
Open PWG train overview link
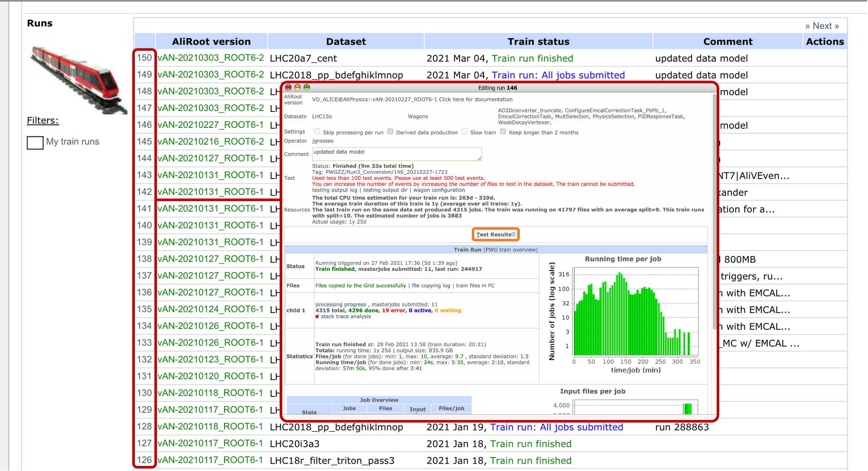pyautogui.click(x=511, y=250)
